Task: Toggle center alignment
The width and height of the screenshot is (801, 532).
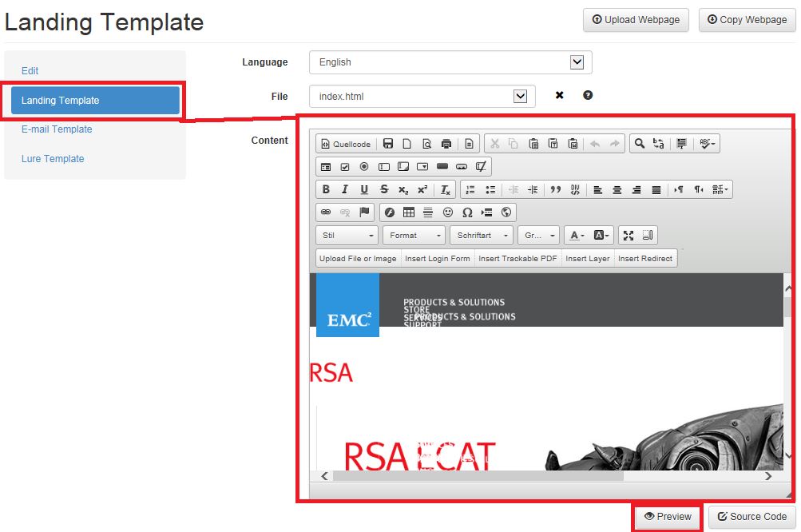Action: point(617,189)
